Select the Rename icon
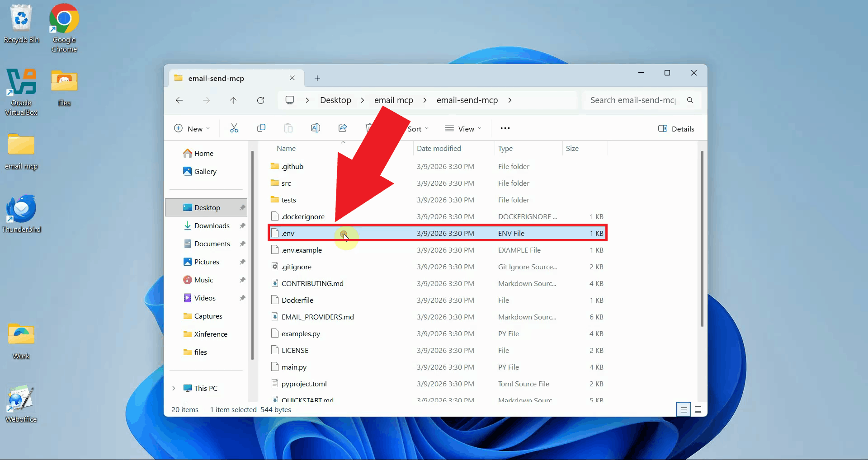868x460 pixels. pyautogui.click(x=315, y=128)
